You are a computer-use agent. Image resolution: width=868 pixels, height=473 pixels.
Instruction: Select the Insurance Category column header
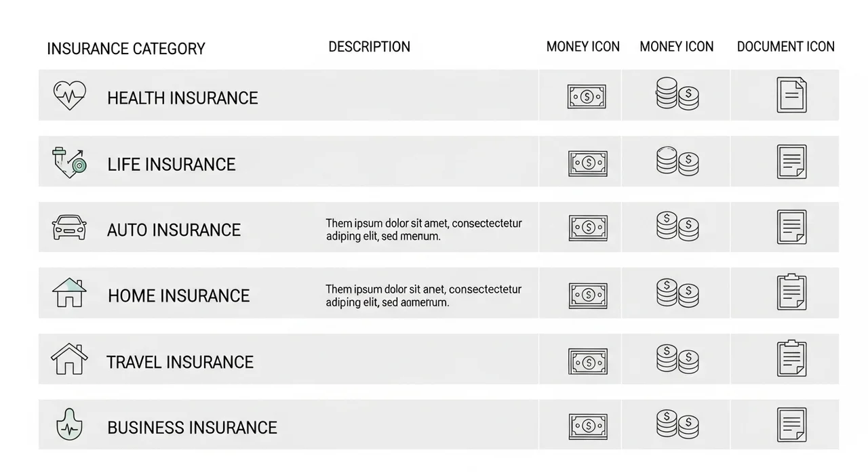pyautogui.click(x=126, y=49)
